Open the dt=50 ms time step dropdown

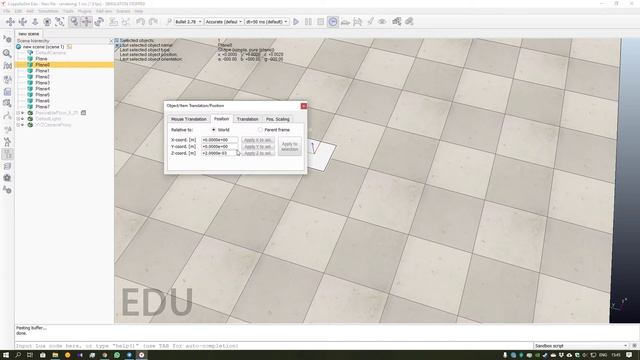[x=267, y=22]
